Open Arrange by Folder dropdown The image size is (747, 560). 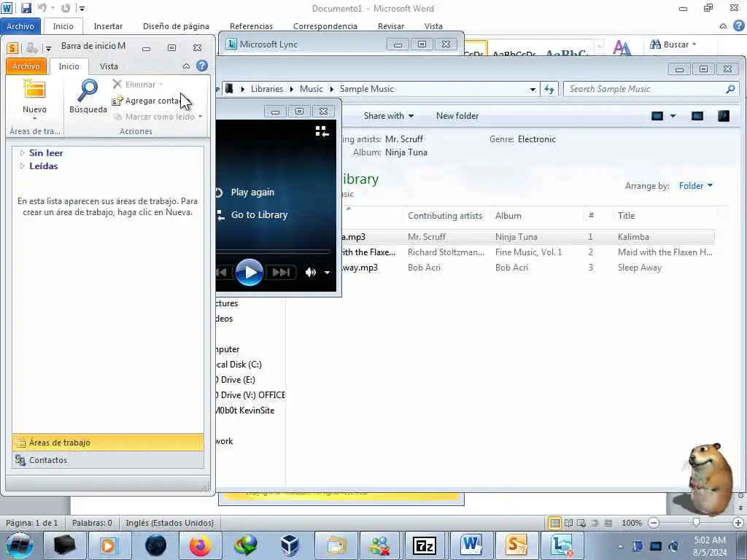695,186
